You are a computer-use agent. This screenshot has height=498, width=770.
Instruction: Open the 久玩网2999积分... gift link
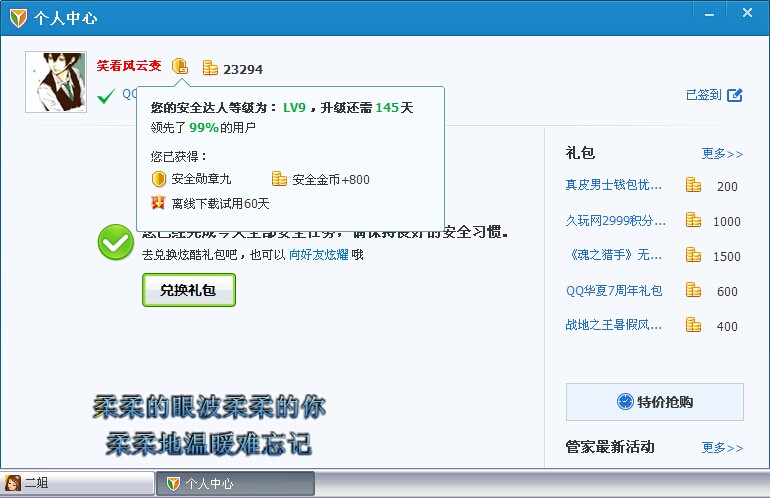click(x=615, y=221)
